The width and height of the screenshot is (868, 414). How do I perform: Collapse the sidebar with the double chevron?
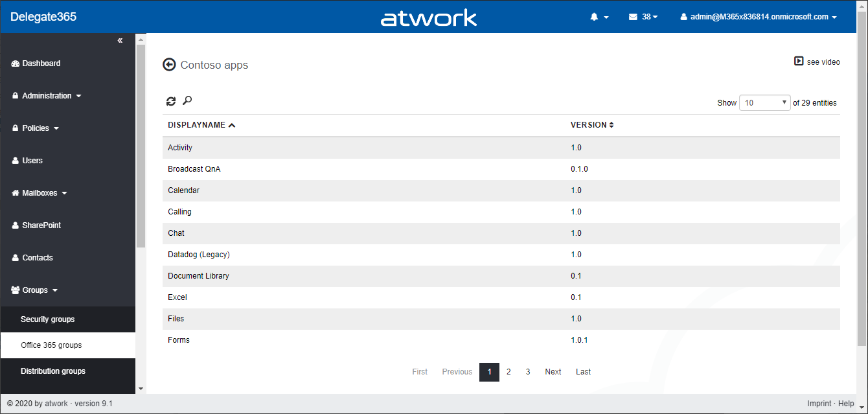click(x=120, y=41)
